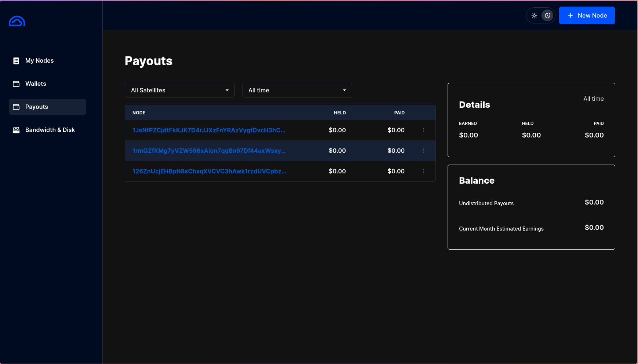Click the Bandwidth & Disk icon
Image resolution: width=638 pixels, height=364 pixels.
click(x=16, y=130)
